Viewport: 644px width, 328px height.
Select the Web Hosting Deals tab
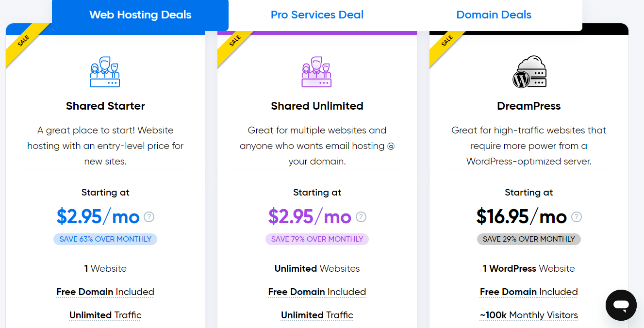tap(140, 15)
